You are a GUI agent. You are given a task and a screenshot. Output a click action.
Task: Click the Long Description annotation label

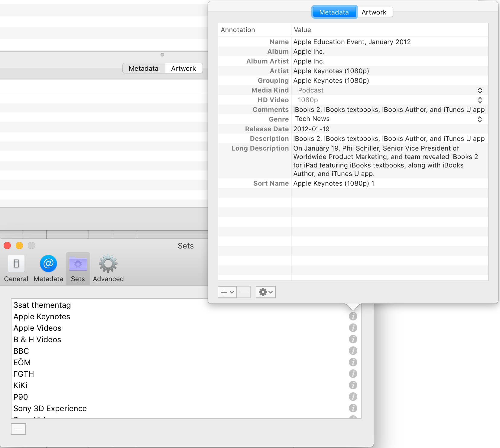[260, 148]
